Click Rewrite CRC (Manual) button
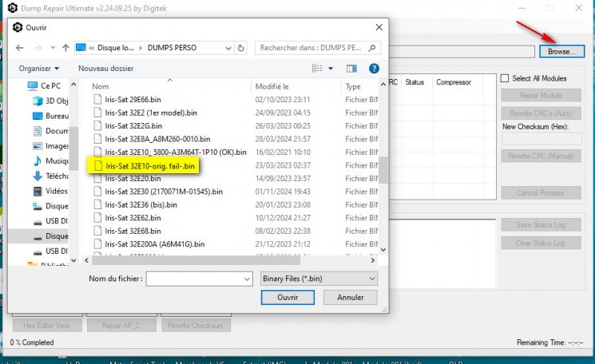The width and height of the screenshot is (595, 364). (x=541, y=156)
